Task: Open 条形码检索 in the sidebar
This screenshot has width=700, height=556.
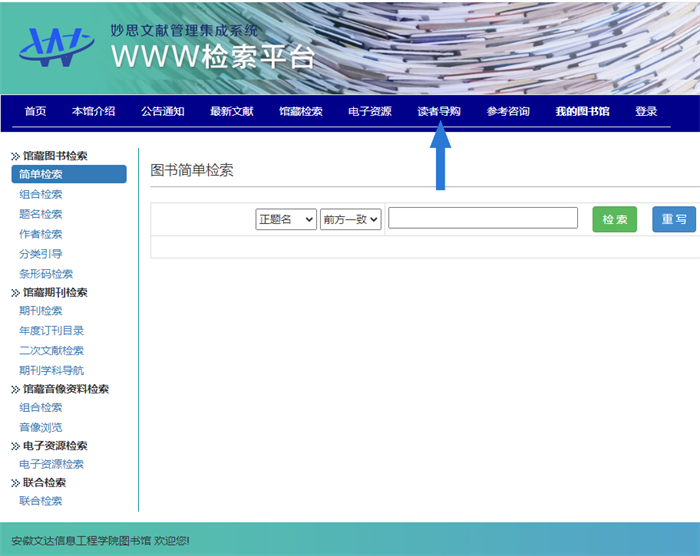Action: 46,274
